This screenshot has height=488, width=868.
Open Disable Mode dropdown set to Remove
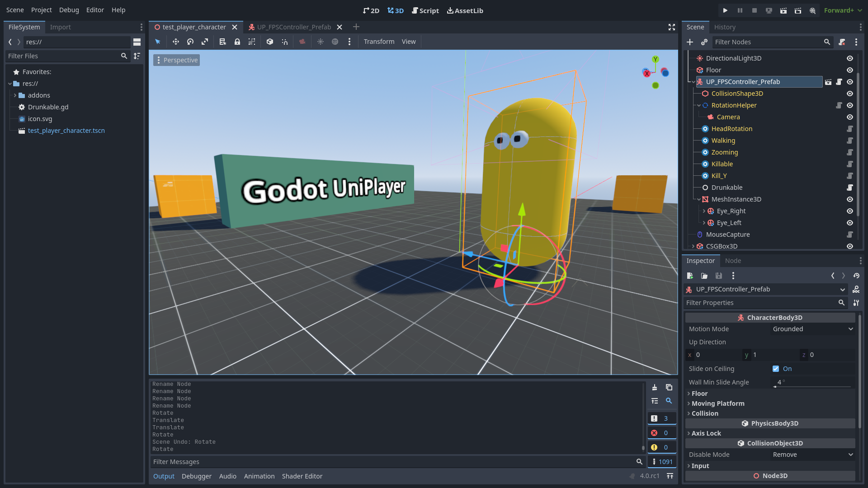[813, 455]
